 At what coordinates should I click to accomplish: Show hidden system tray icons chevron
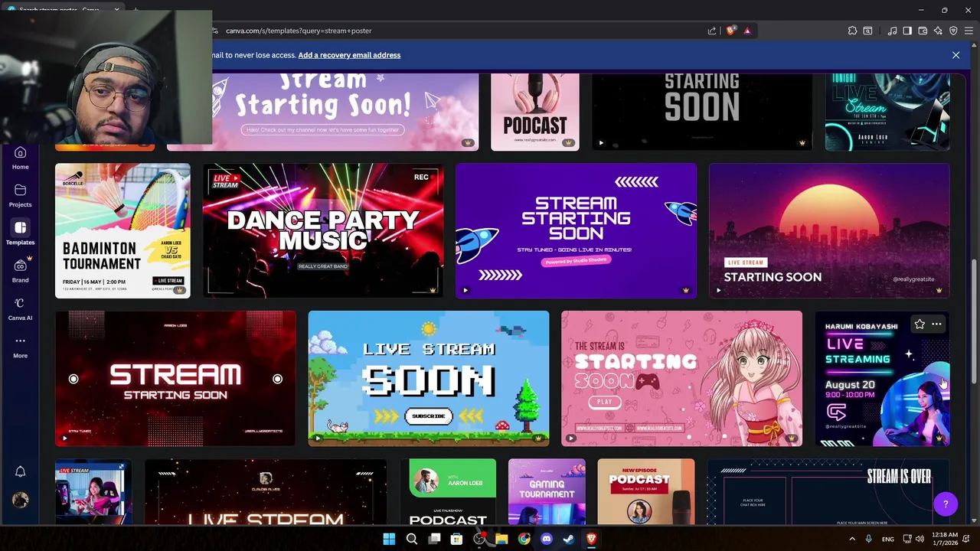pyautogui.click(x=852, y=539)
